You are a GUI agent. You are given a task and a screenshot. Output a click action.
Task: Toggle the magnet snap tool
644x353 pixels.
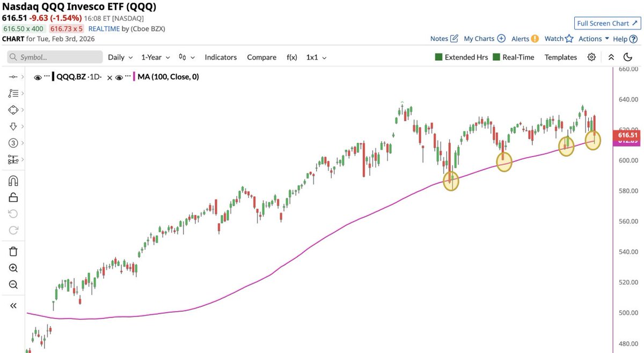coord(13,181)
